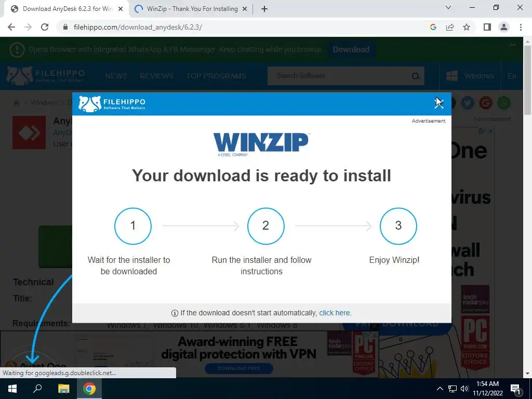Open the network status tray icon

(x=453, y=389)
